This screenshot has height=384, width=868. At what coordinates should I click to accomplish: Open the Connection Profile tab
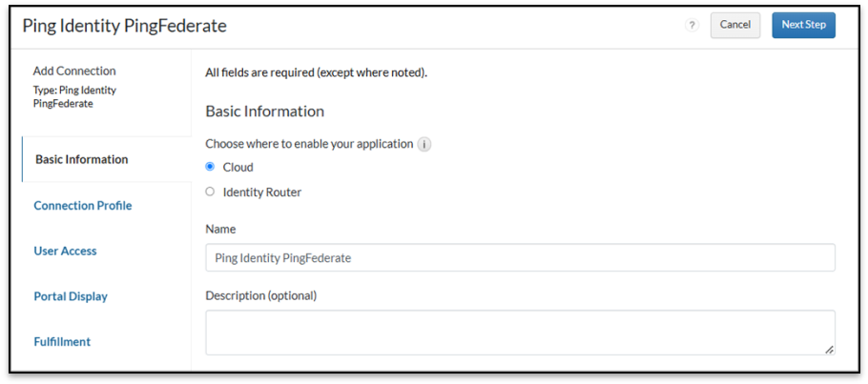click(x=83, y=206)
